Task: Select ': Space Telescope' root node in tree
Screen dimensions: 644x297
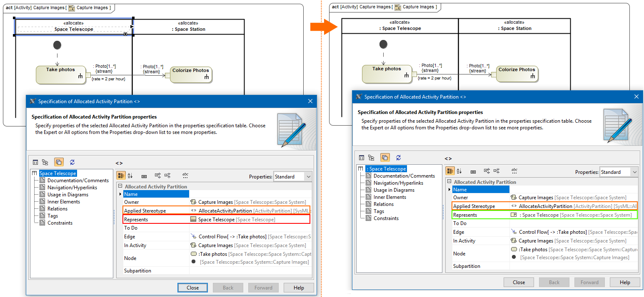Action: pyautogui.click(x=386, y=169)
